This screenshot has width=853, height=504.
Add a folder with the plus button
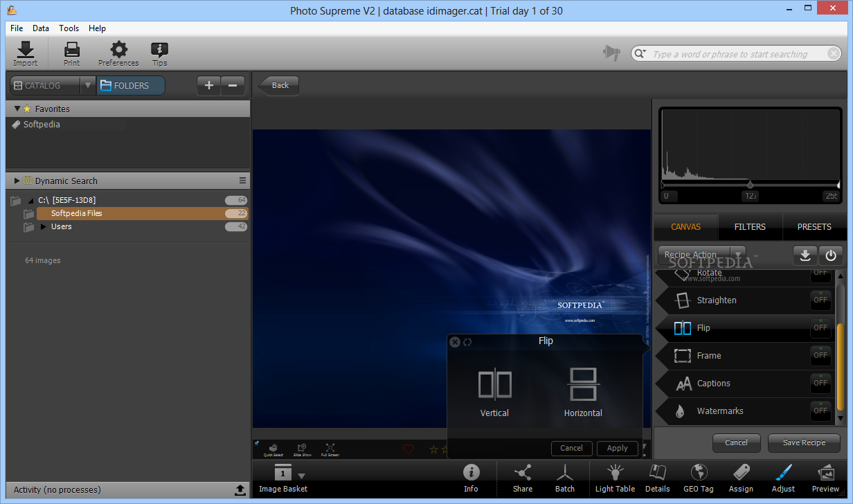[x=209, y=86]
